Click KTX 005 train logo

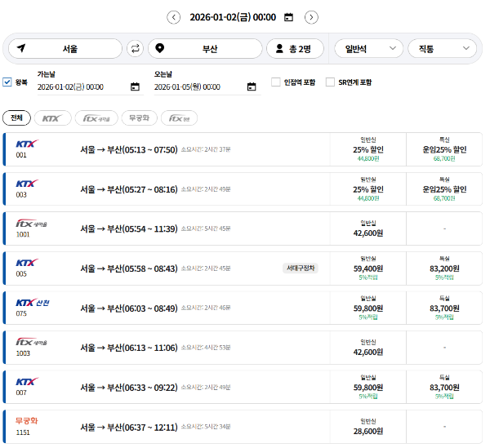pos(27,263)
